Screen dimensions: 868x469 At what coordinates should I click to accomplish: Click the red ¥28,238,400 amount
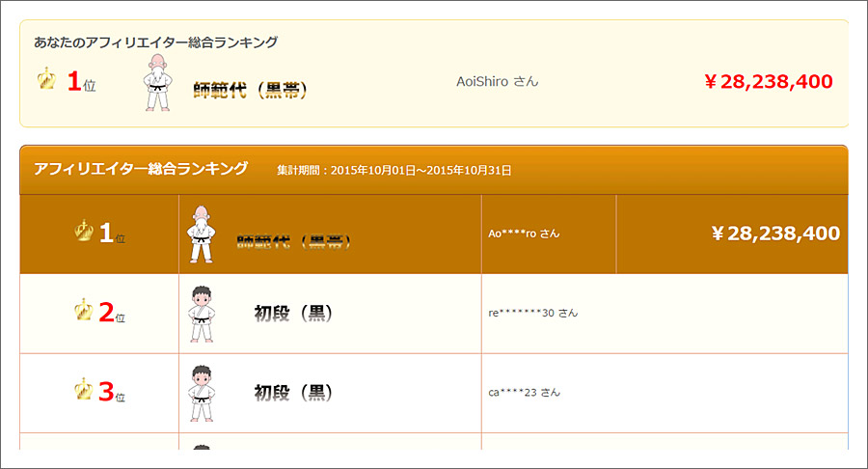(x=768, y=82)
